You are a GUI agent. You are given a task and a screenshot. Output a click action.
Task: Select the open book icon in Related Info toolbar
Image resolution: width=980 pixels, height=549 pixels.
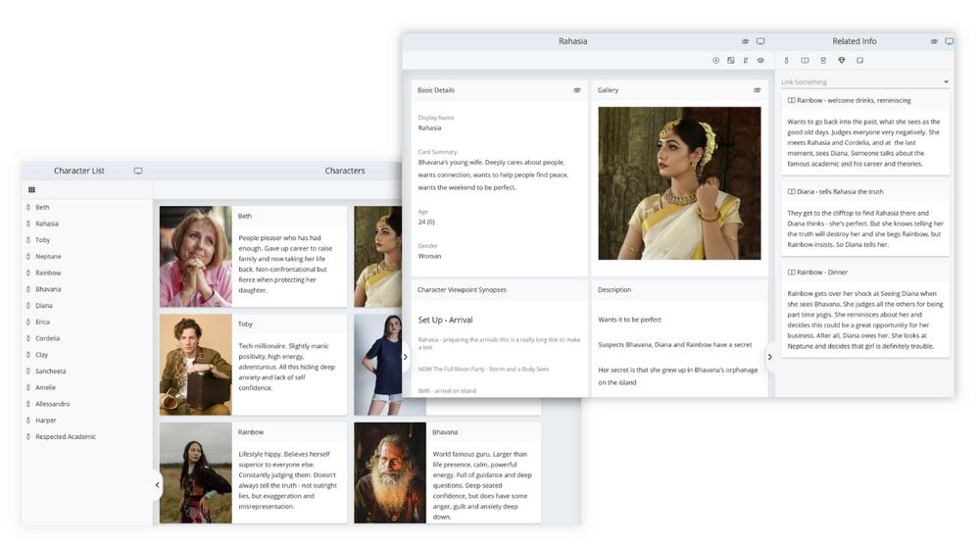point(805,61)
